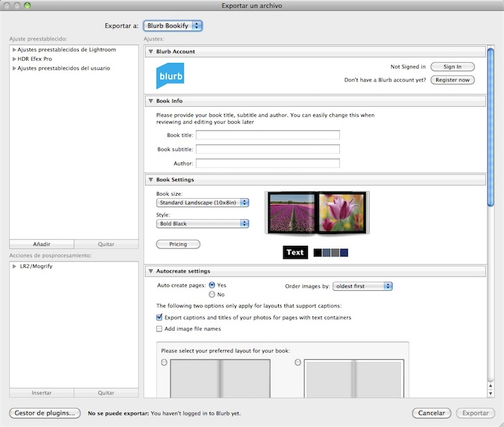The image size is (504, 427).
Task: Click Insertar under post-processing actions
Action: coord(42,393)
